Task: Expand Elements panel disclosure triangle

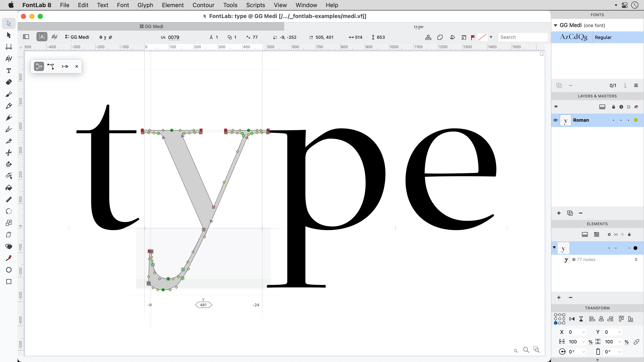Action: pyautogui.click(x=554, y=248)
